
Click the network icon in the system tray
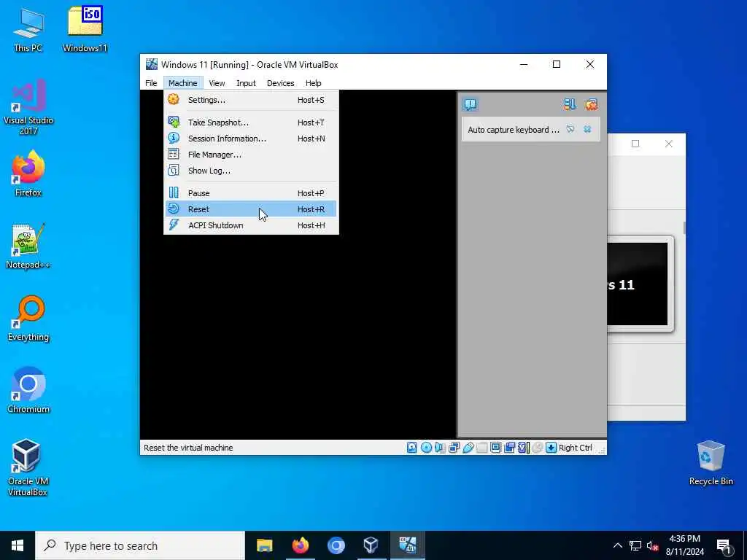[x=635, y=545]
